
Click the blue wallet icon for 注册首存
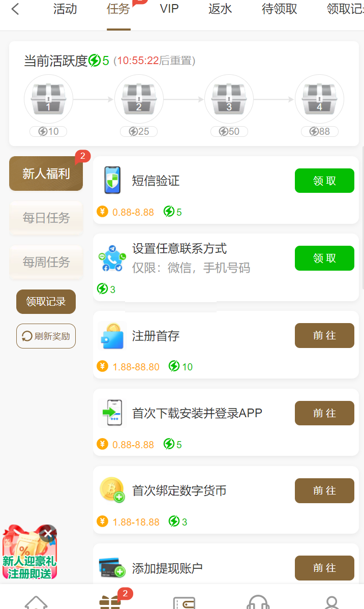pos(112,335)
